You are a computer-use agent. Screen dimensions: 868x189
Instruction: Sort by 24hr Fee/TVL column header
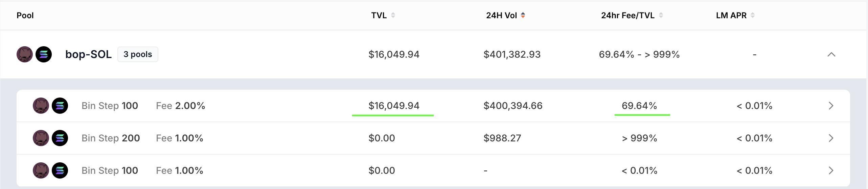(627, 15)
